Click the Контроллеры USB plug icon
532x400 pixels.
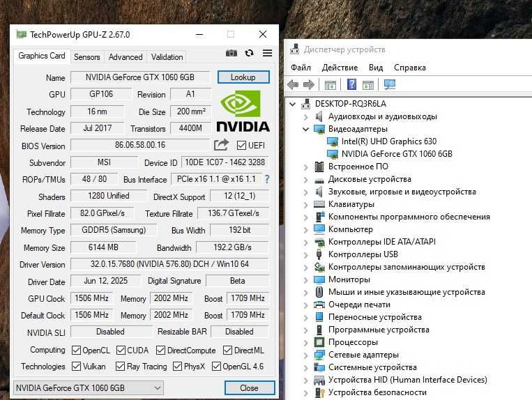(x=319, y=254)
